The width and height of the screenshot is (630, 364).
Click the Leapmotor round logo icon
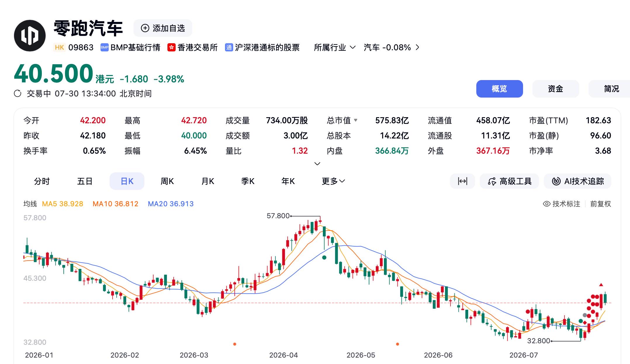30,36
